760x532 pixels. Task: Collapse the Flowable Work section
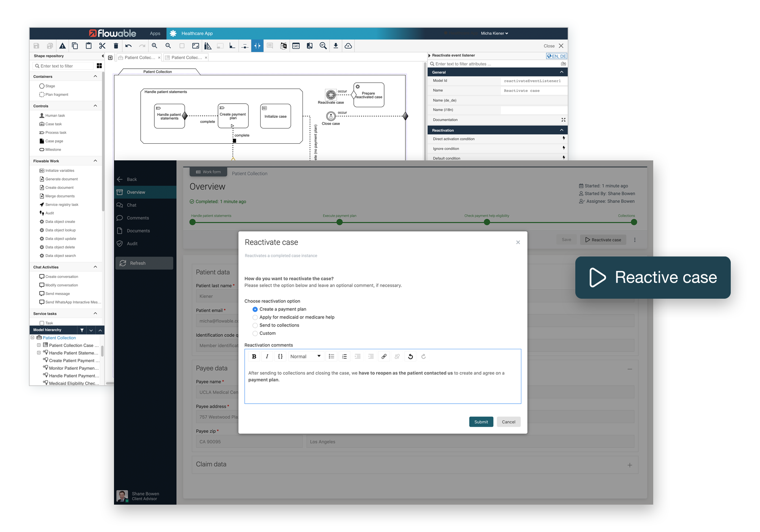coord(95,161)
